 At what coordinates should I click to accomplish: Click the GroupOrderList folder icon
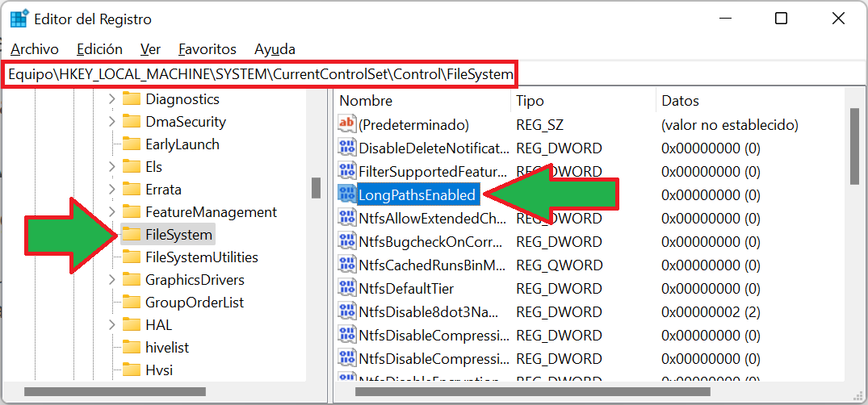point(131,302)
